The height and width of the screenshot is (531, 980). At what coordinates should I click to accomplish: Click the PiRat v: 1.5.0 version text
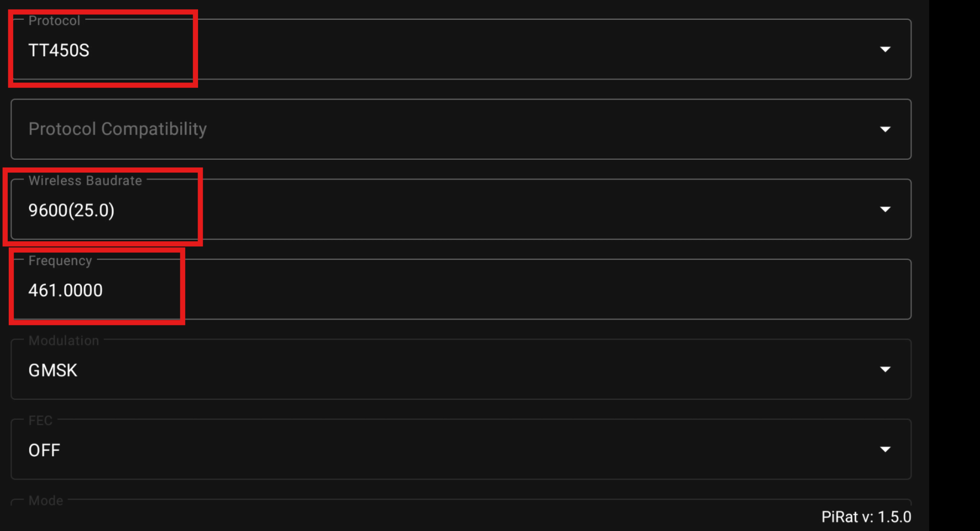pos(866,517)
